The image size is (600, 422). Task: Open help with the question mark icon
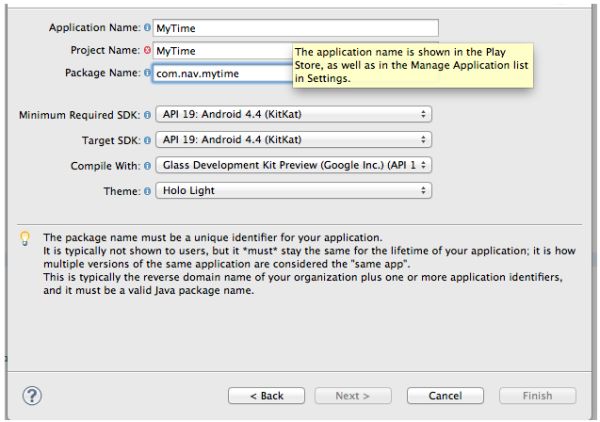click(32, 395)
